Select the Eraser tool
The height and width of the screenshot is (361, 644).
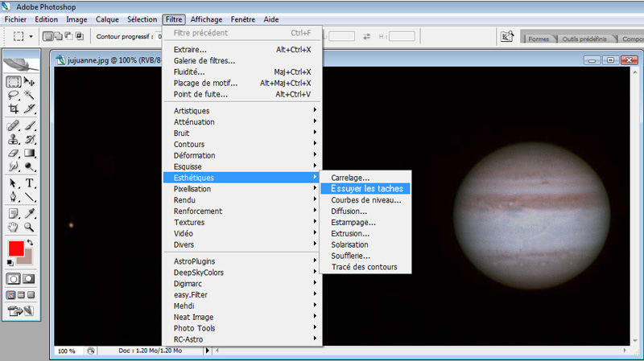14,153
